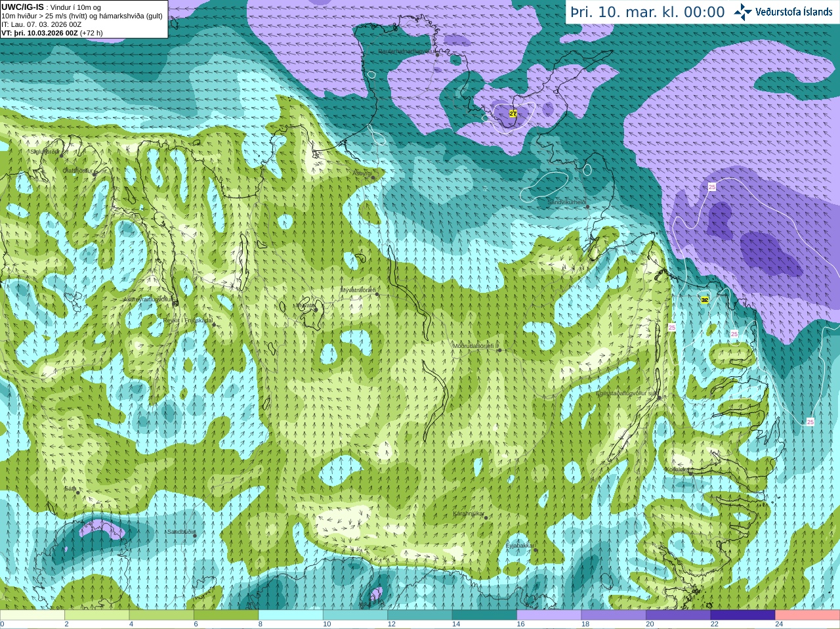Pick the 20–22 m/s legend swatch
Viewport: 840px width, 629px height.
click(x=679, y=615)
